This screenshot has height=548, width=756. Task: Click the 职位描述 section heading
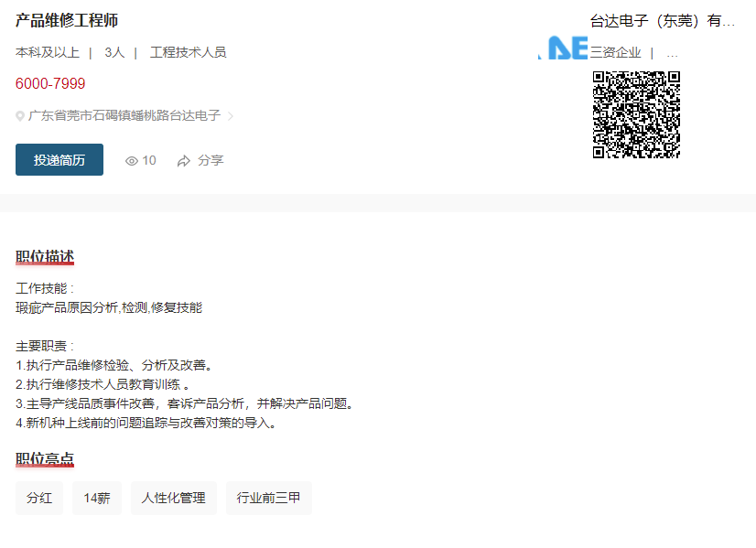45,257
